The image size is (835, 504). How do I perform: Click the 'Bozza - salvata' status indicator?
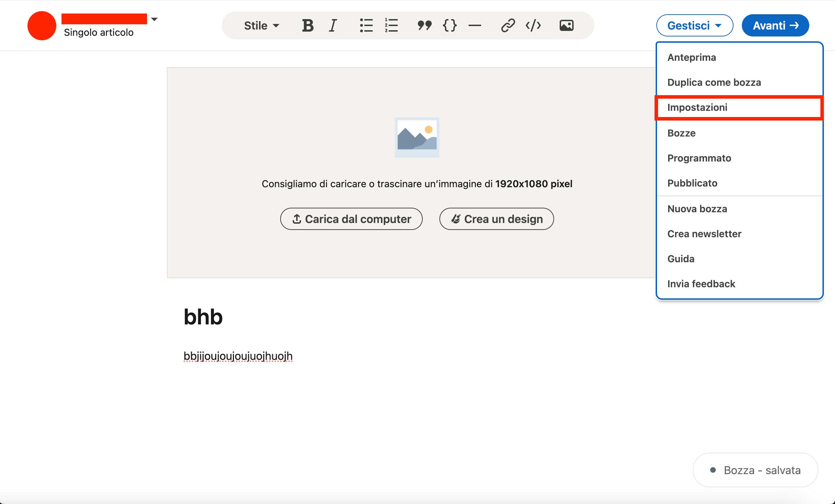pos(755,470)
